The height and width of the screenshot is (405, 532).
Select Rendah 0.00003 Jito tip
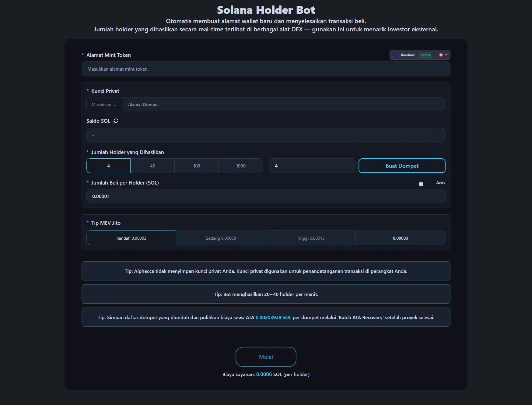coord(131,238)
